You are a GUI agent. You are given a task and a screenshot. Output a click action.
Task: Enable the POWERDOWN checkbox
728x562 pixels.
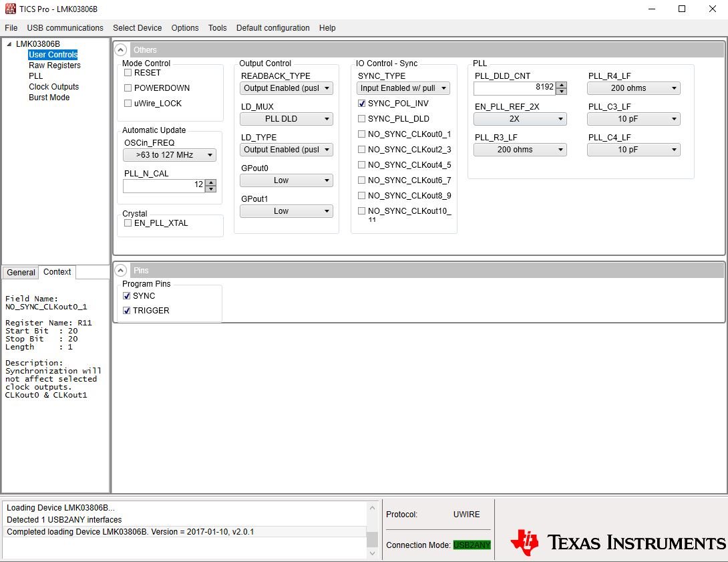click(128, 88)
